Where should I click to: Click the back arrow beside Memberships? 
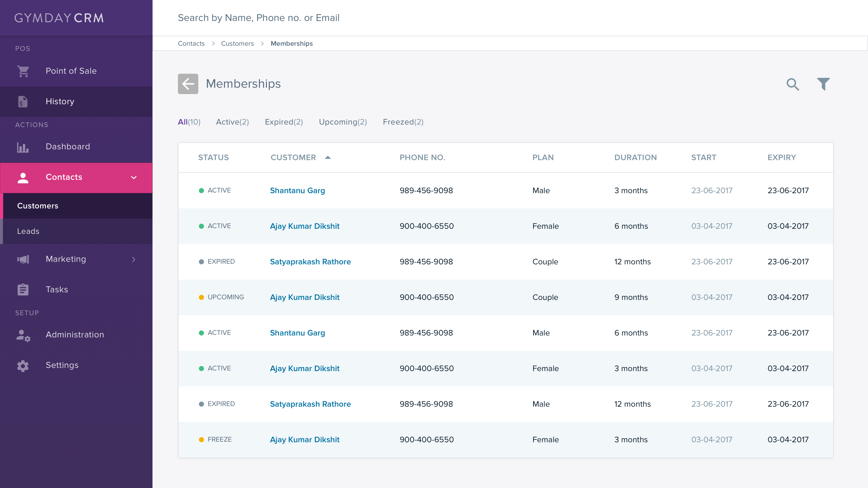[188, 84]
